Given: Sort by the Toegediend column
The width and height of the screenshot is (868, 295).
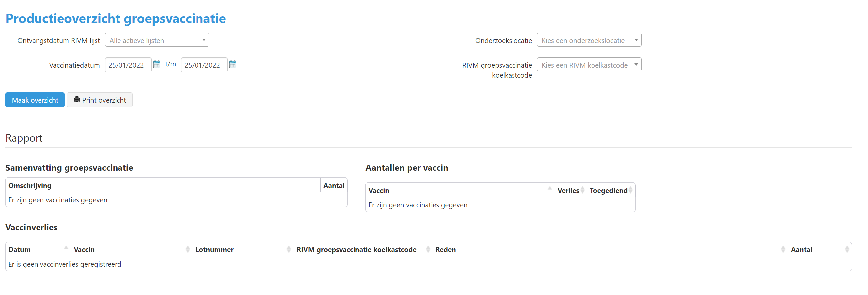Looking at the screenshot, I should pos(610,190).
